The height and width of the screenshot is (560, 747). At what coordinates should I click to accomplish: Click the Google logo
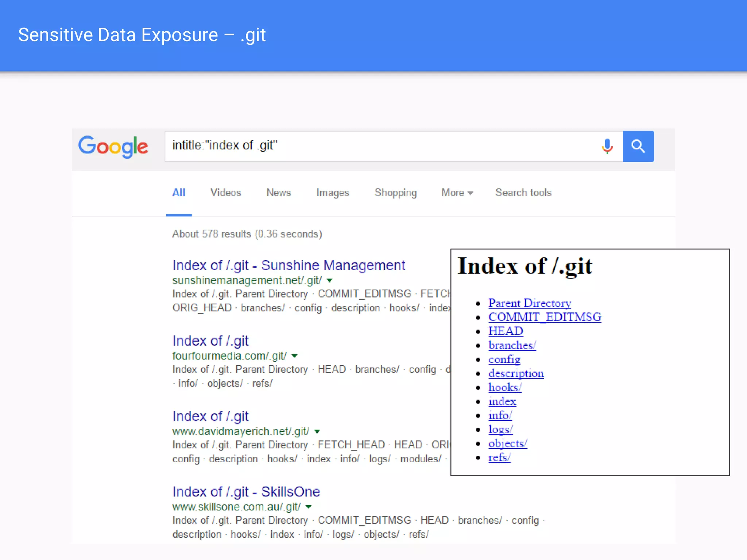113,147
